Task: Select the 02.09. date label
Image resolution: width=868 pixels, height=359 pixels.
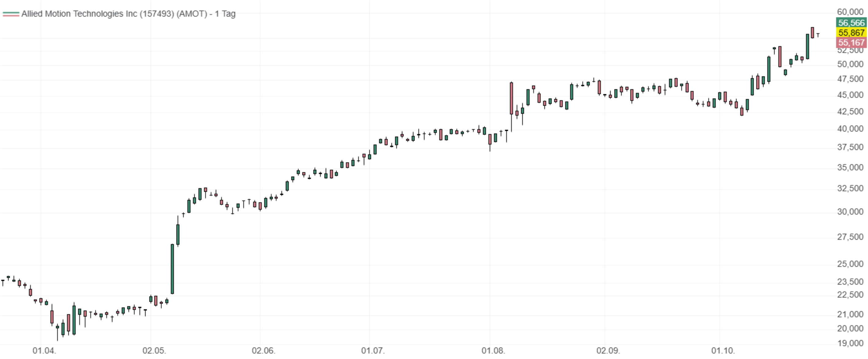Action: click(x=608, y=351)
